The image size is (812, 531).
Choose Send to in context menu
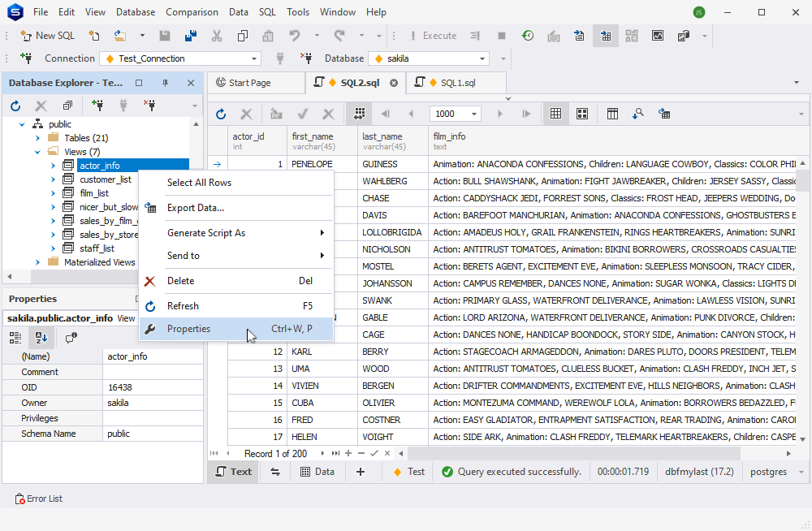pos(236,256)
